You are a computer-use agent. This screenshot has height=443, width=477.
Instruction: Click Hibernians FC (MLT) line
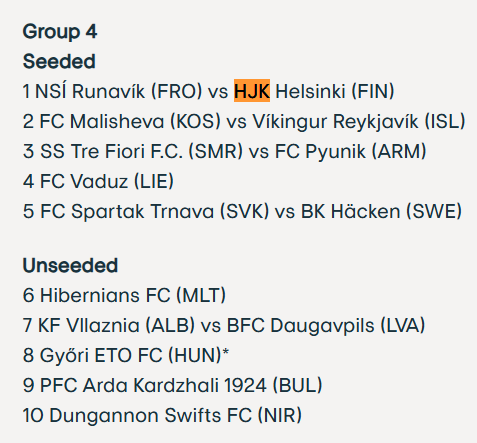pyautogui.click(x=124, y=295)
